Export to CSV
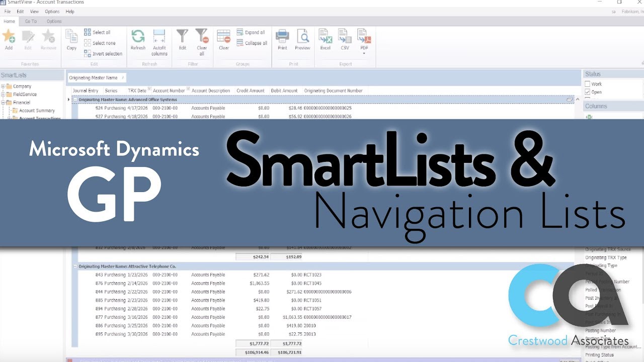 tap(345, 40)
